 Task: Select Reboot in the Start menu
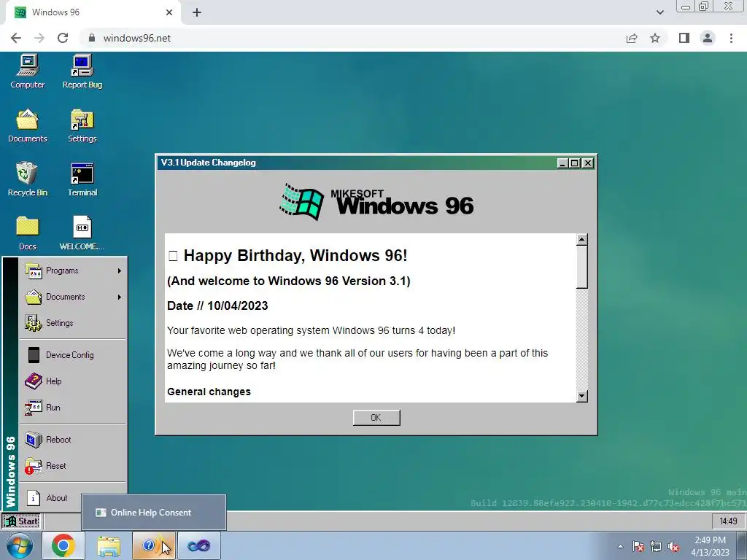tap(73, 440)
